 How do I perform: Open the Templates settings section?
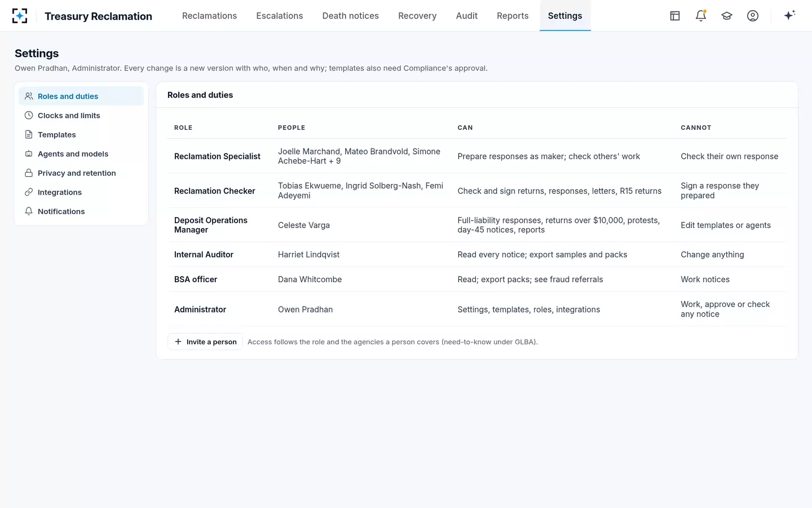[x=81, y=134]
